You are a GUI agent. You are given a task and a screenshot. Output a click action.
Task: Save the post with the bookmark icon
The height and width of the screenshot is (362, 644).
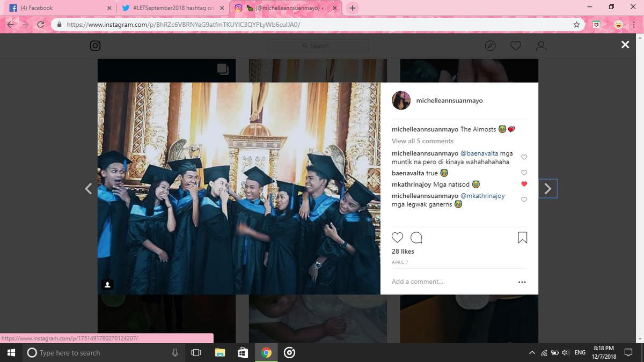tap(523, 238)
